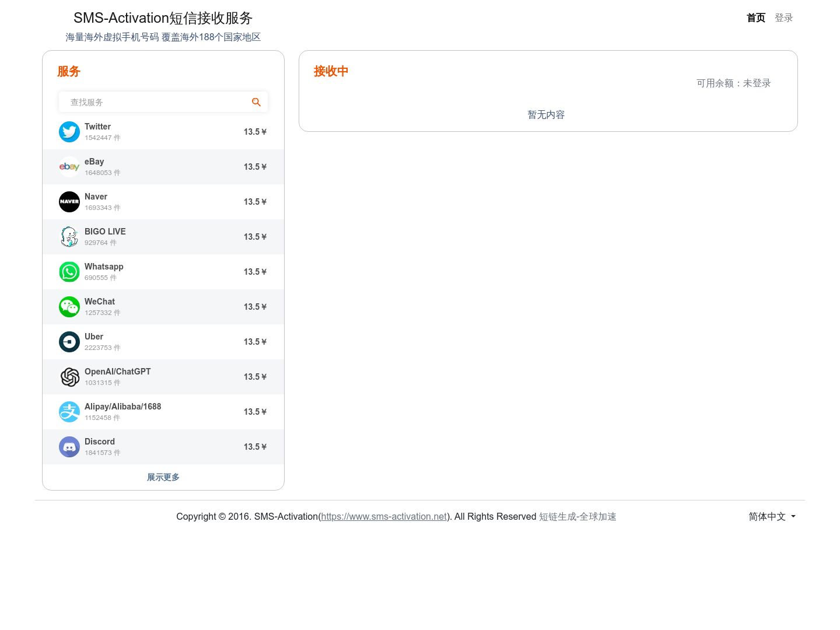Click the WeChat chat bubbles icon
The width and height of the screenshot is (840, 630).
pos(69,307)
